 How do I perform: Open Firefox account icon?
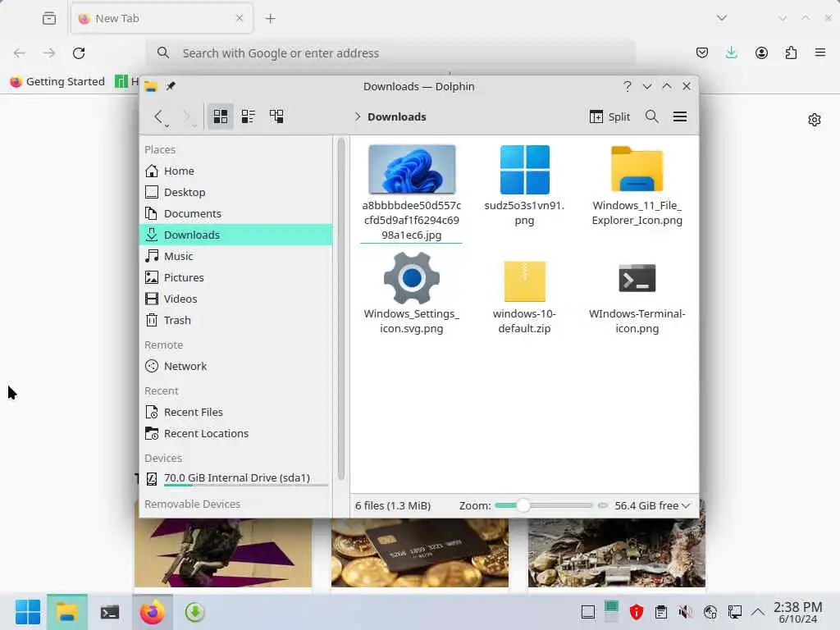point(761,52)
